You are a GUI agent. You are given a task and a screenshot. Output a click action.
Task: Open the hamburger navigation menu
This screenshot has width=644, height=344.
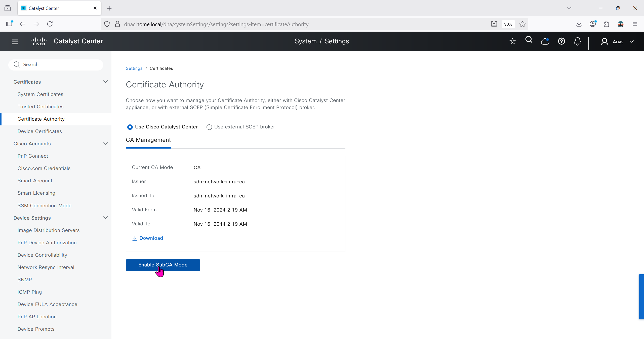click(15, 42)
